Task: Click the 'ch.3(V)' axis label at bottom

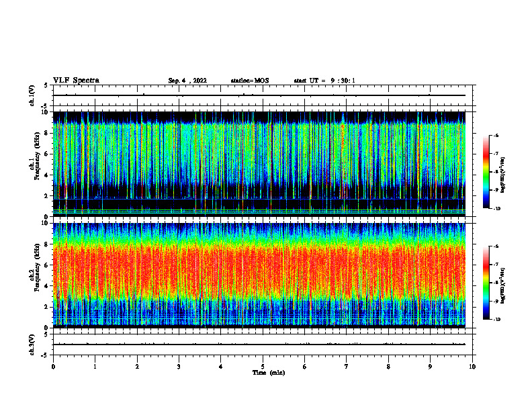Action: pyautogui.click(x=32, y=345)
